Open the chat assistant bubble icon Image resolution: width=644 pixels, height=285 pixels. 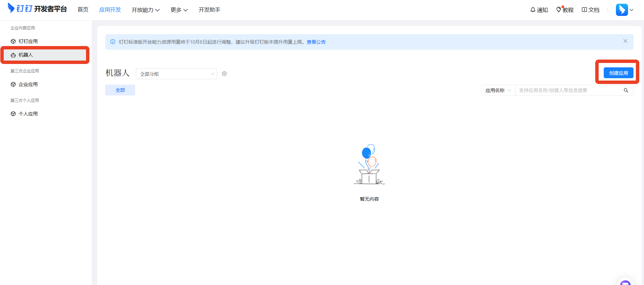point(625,282)
